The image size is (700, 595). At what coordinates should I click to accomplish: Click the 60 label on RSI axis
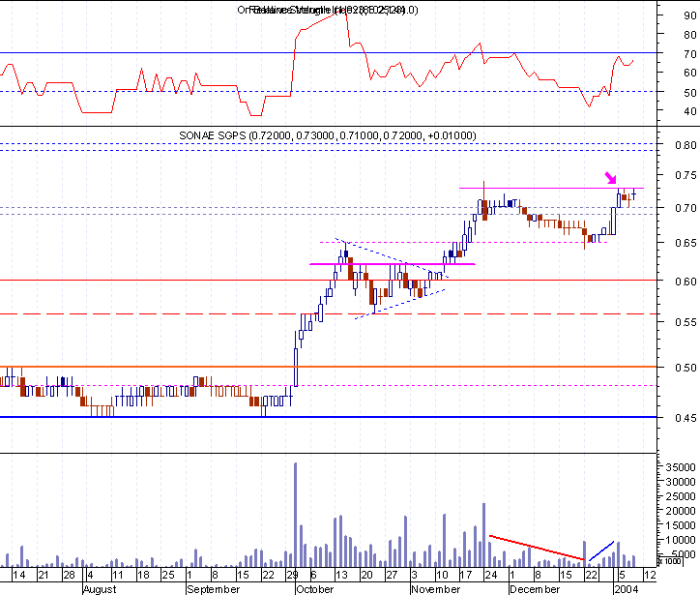coord(689,73)
